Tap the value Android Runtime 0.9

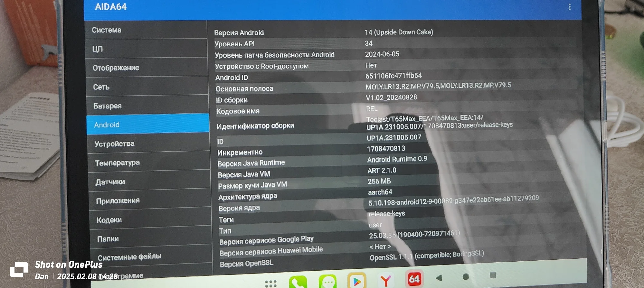397,159
